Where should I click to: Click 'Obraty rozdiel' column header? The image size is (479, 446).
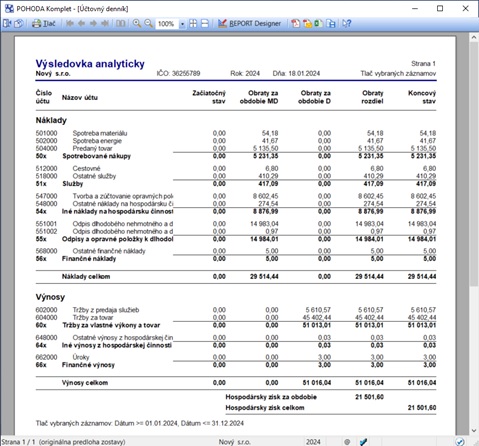coord(372,97)
